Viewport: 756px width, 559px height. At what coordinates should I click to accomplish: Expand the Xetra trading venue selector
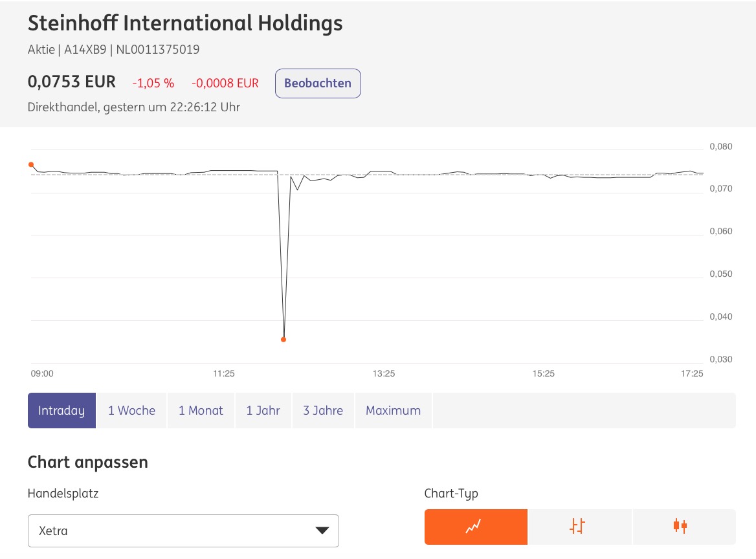183,530
